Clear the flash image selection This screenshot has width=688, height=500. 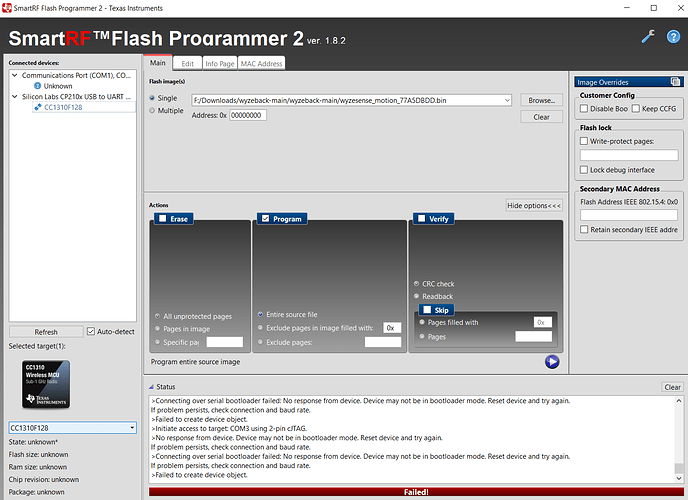(x=541, y=117)
